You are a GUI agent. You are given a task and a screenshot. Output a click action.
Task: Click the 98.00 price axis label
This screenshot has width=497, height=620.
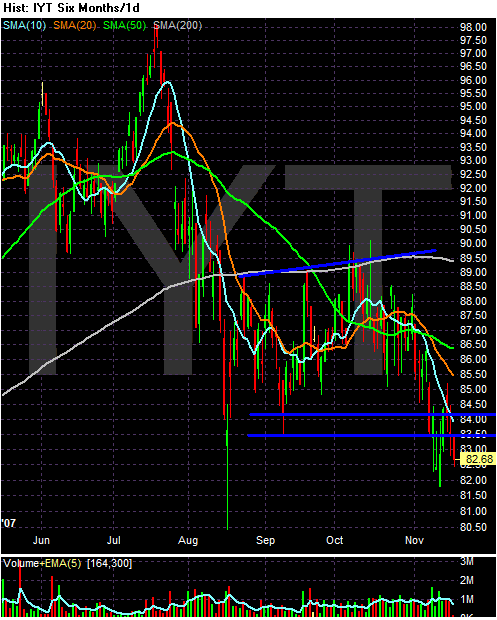(473, 27)
